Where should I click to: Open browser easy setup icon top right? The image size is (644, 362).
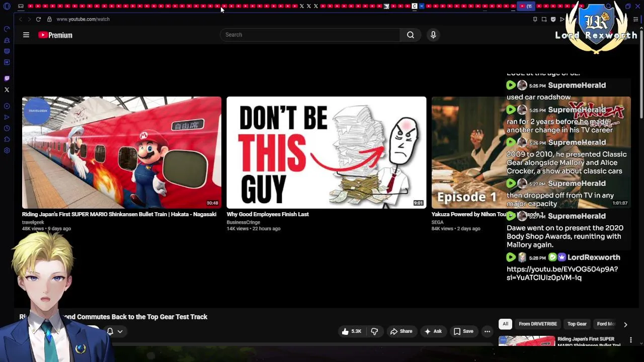pyautogui.click(x=635, y=19)
